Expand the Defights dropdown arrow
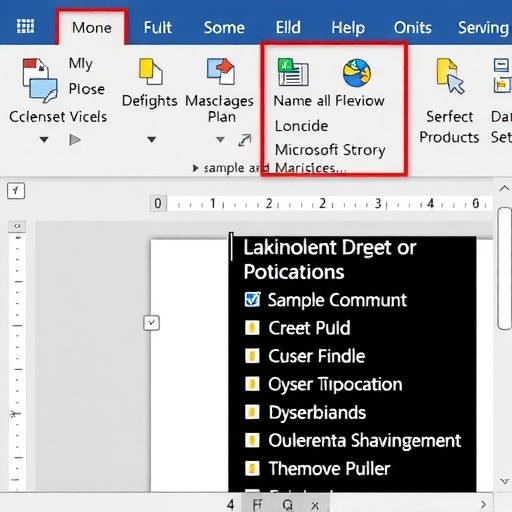Image resolution: width=512 pixels, height=512 pixels. 152,139
